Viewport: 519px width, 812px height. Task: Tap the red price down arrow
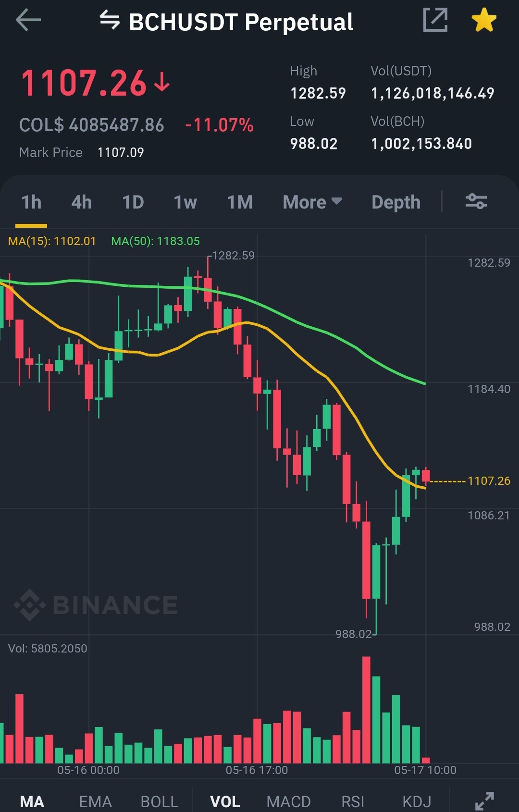coord(162,82)
